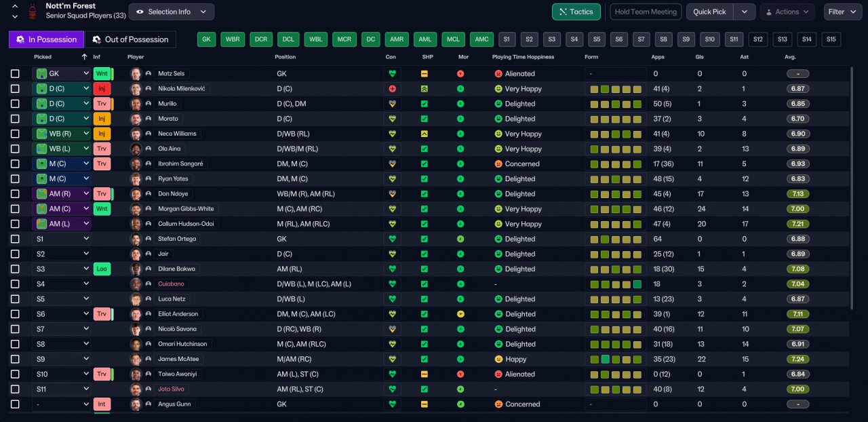
Task: Click Dilane Bakwa's Loa loan status icon
Action: [x=102, y=269]
